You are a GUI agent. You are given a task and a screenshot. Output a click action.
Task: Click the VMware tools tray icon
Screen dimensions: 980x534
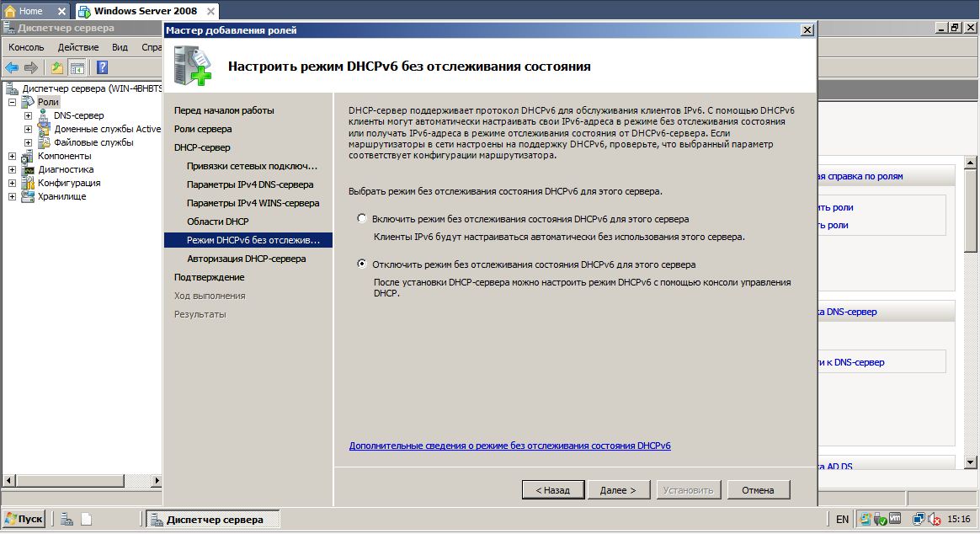pyautogui.click(x=895, y=518)
